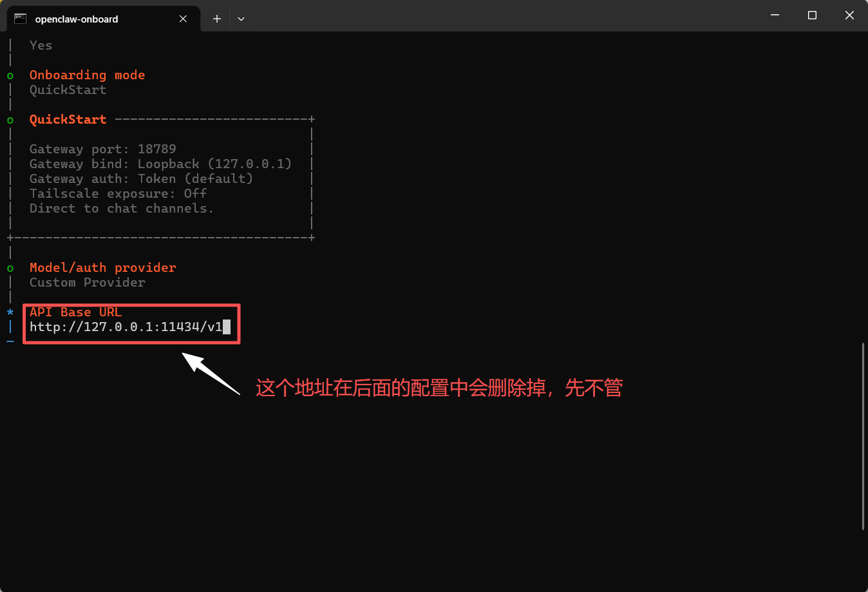Close the openclaw-onboard tab
Viewport: 868px width, 592px height.
coord(183,19)
